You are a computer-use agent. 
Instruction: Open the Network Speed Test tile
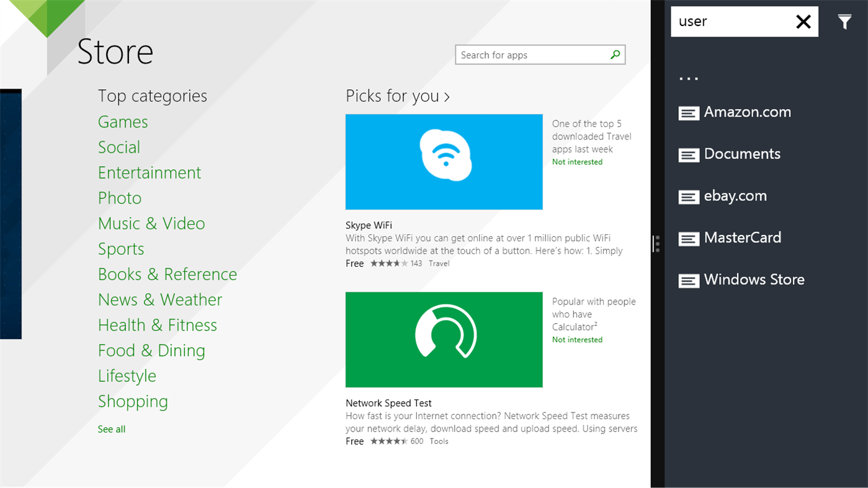coord(444,340)
